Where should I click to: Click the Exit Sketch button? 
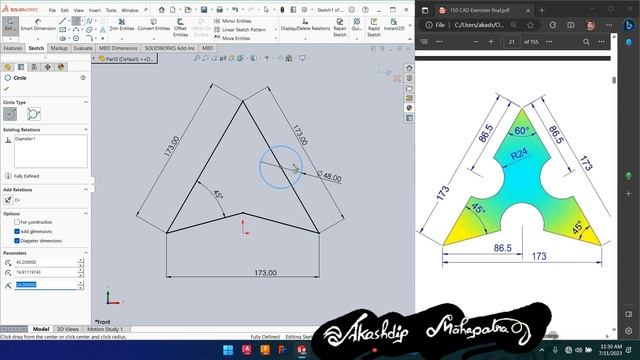tap(10, 25)
